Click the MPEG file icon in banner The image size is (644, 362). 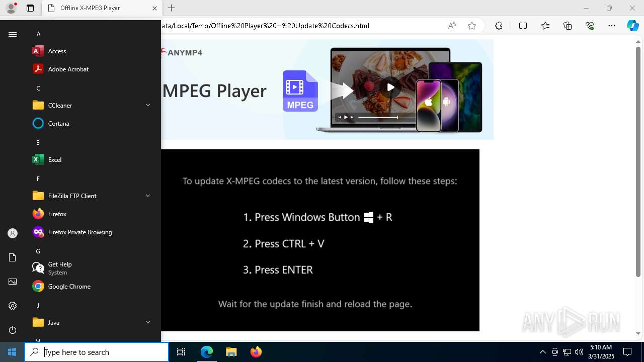pyautogui.click(x=300, y=91)
